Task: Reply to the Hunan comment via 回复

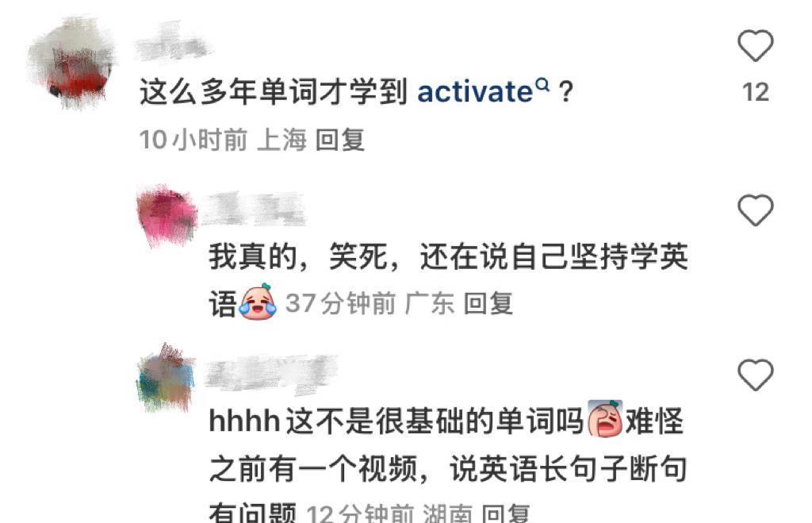Action: coord(505,513)
